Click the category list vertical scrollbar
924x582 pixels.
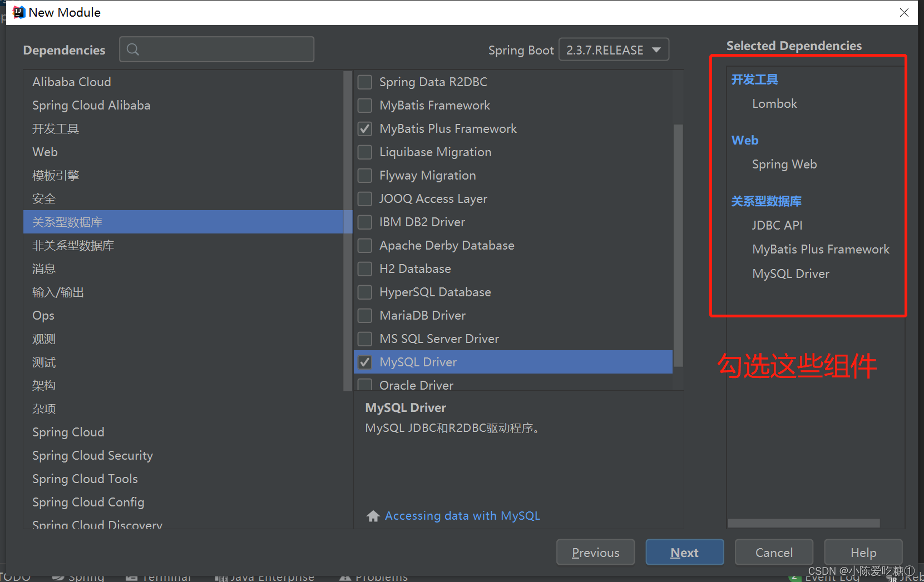click(x=348, y=231)
